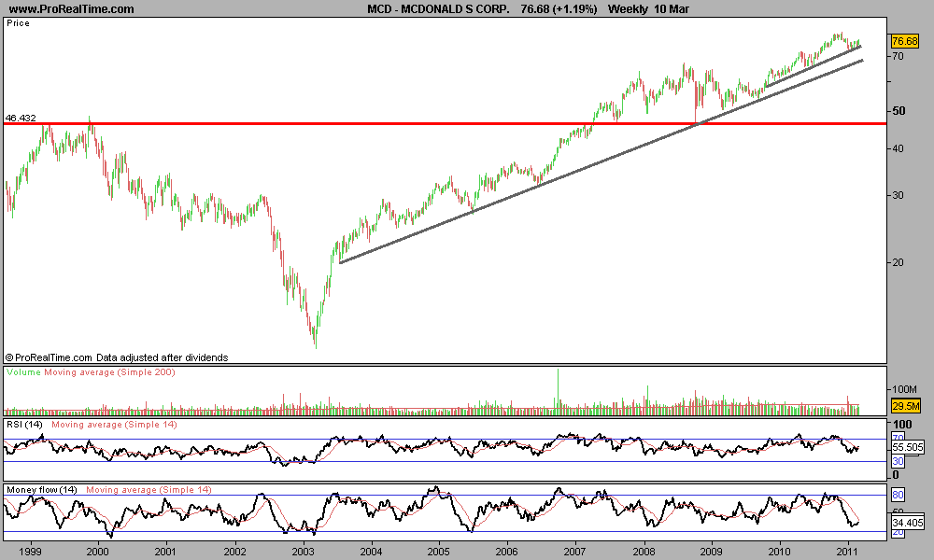Click the RSI (14) indicator label

point(24,425)
